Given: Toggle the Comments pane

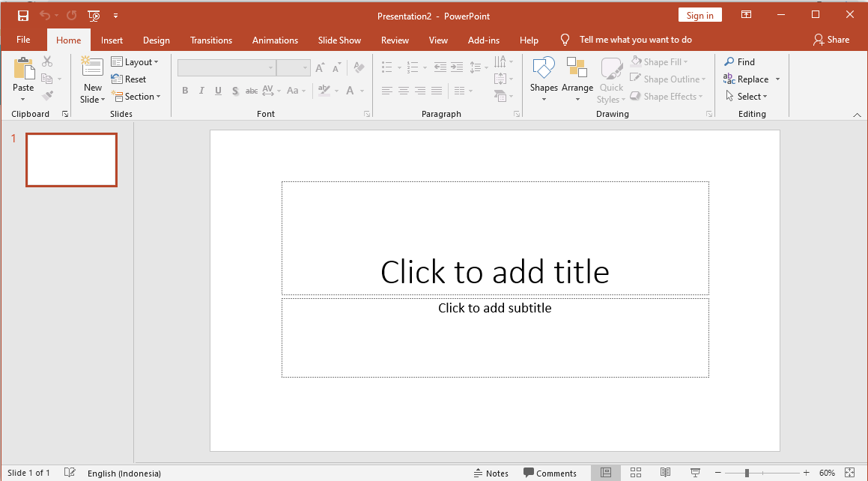Looking at the screenshot, I should pos(550,473).
